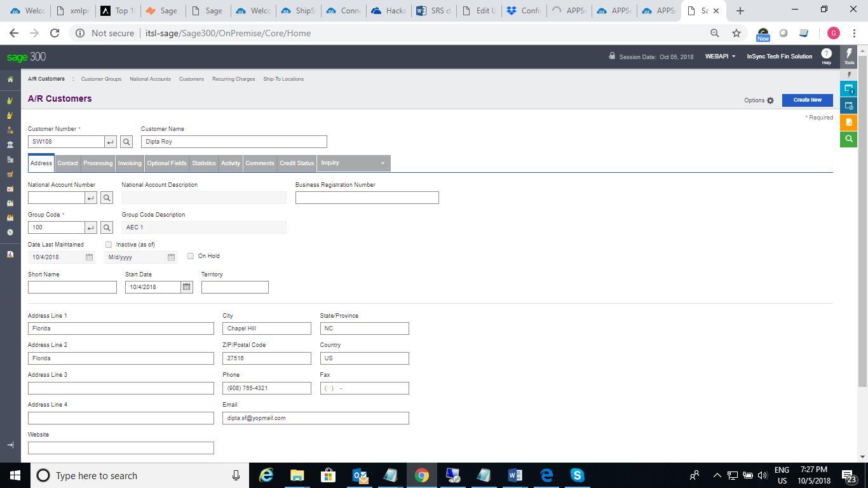Click browser zoom magnifier icon
Image resolution: width=868 pixels, height=488 pixels.
click(715, 33)
